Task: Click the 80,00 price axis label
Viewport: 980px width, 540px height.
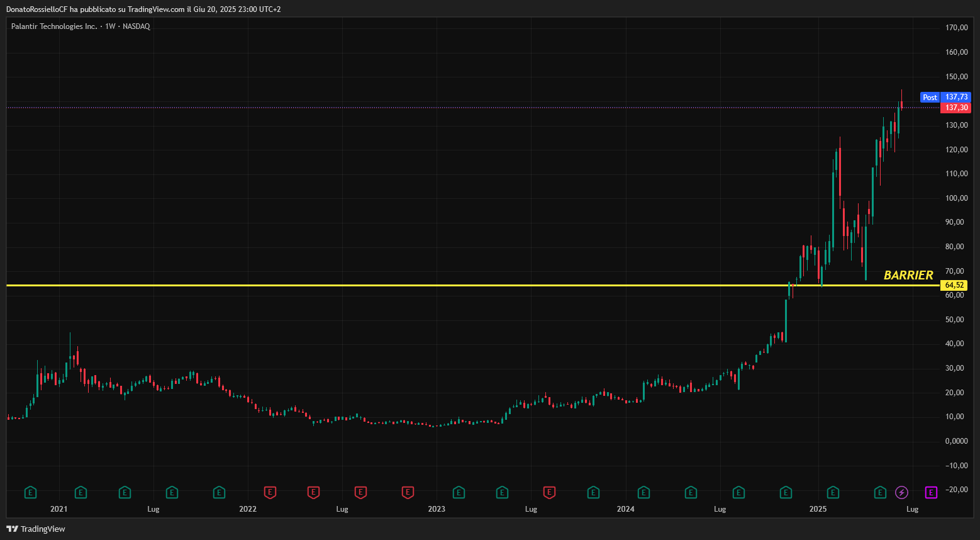Action: [x=956, y=247]
